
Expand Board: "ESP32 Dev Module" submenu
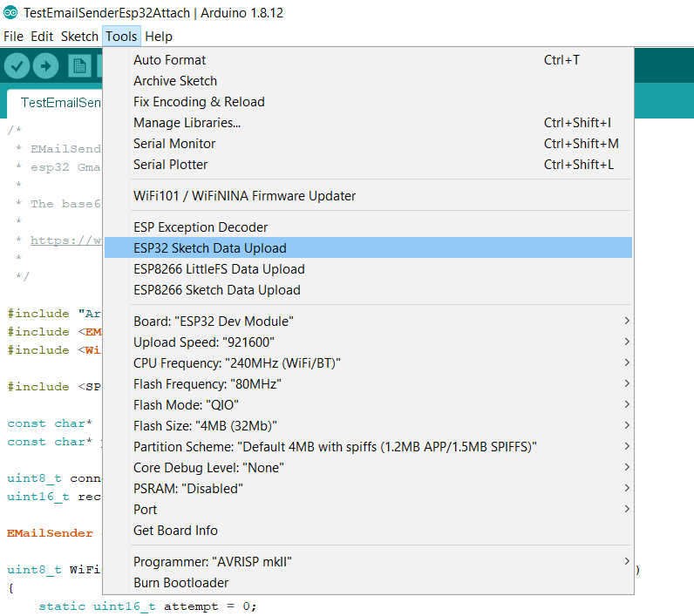coord(368,321)
